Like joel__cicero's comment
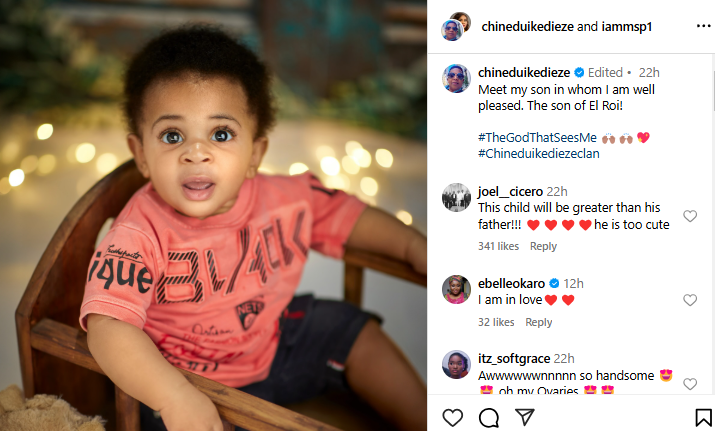715x431 pixels. coord(690,216)
